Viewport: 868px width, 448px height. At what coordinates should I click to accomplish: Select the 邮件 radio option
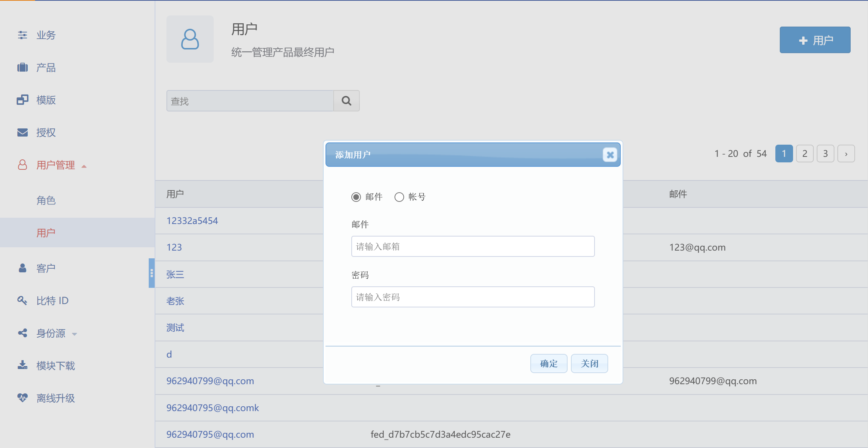(x=356, y=197)
